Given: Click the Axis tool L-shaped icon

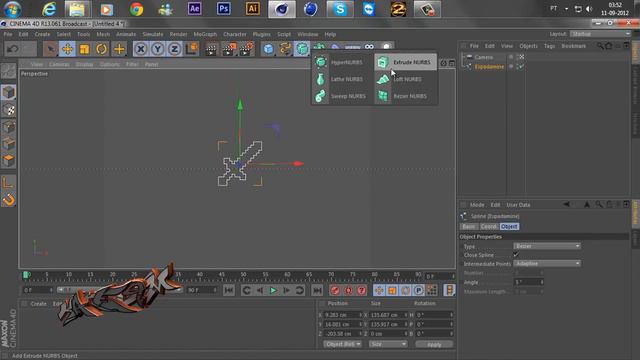Looking at the screenshot, I should pyautogui.click(x=9, y=182).
